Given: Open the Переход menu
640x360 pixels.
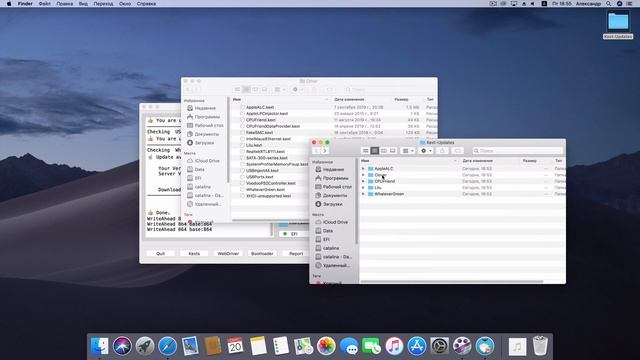Looking at the screenshot, I should click(103, 4).
